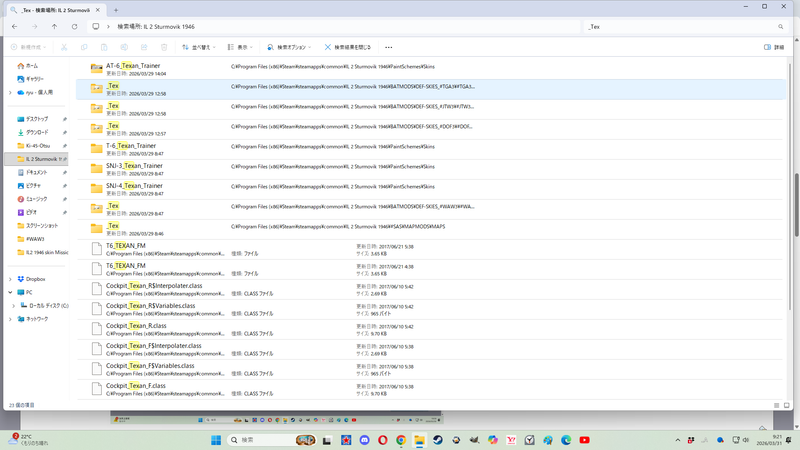
Task: Open the more options ellipsis menu
Action: pos(389,47)
